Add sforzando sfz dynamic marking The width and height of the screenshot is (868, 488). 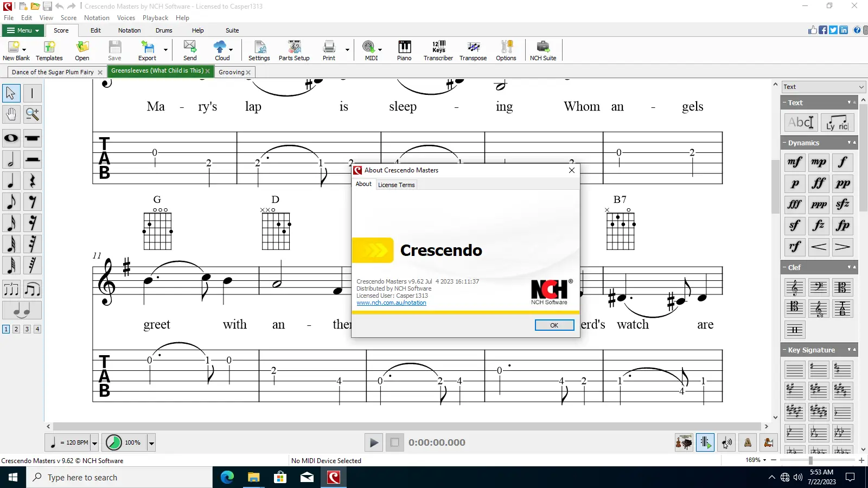point(843,204)
